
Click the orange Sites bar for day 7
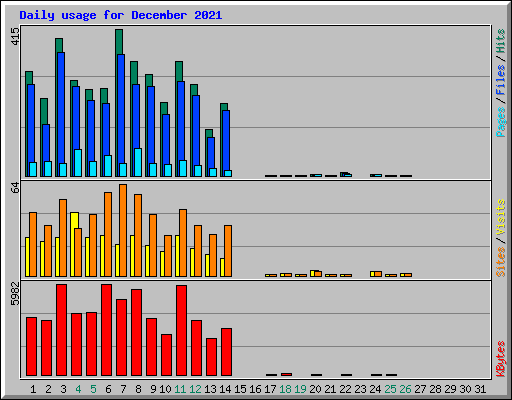pyautogui.click(x=123, y=230)
